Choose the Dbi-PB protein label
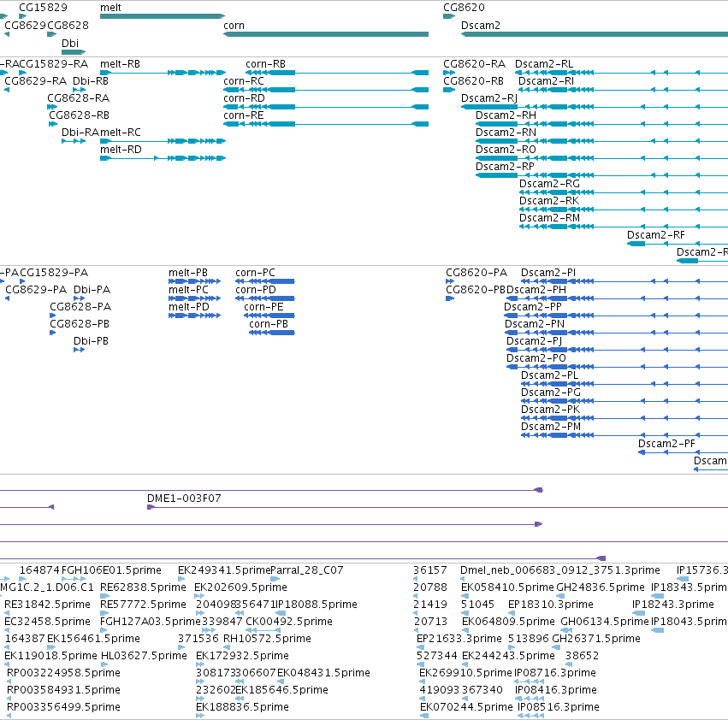 pos(91,342)
